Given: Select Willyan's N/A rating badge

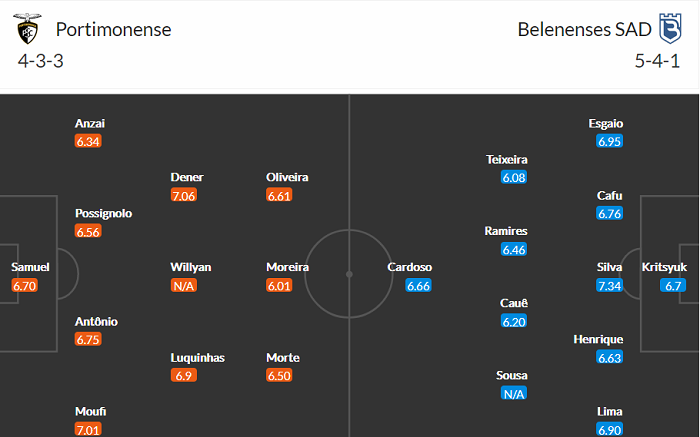Looking at the screenshot, I should click(x=186, y=285).
